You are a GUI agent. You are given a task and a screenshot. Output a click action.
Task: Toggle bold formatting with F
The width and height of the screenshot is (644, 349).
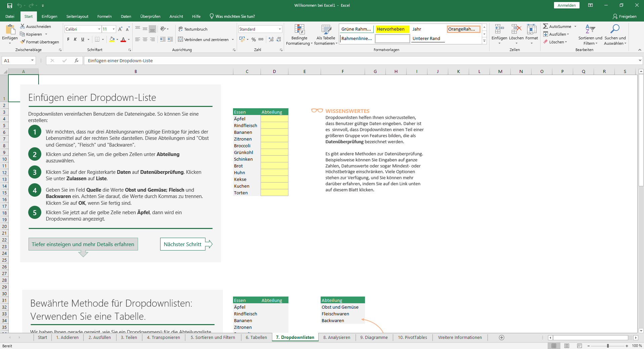point(67,39)
